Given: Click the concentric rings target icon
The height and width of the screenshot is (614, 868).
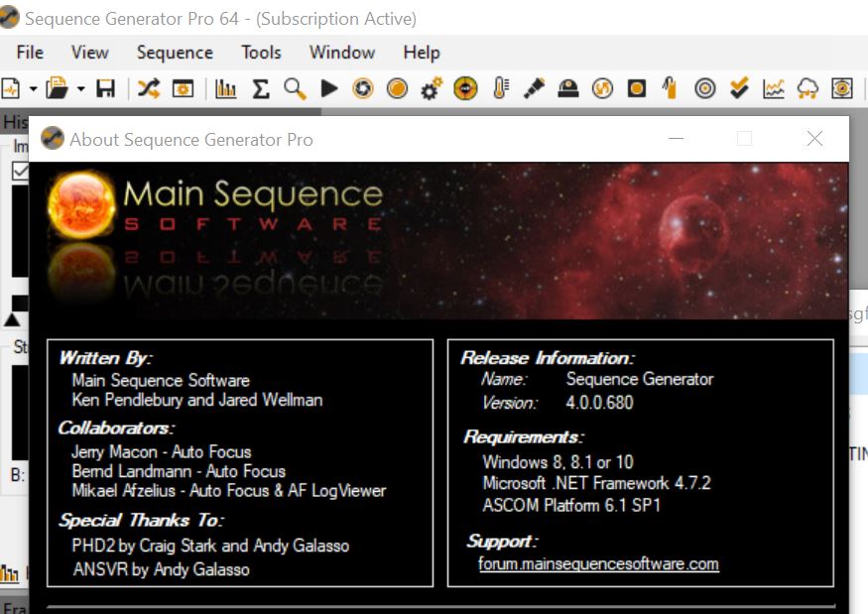Looking at the screenshot, I should click(704, 88).
